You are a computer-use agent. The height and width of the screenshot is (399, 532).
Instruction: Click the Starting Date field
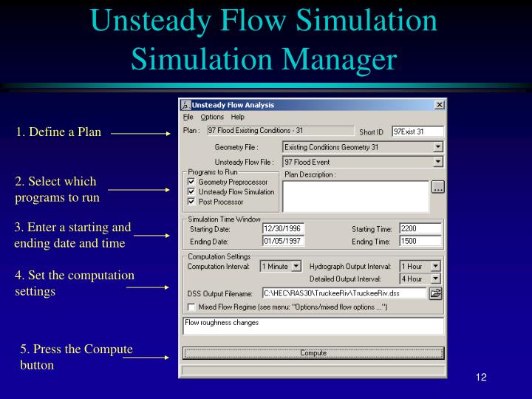click(x=283, y=228)
